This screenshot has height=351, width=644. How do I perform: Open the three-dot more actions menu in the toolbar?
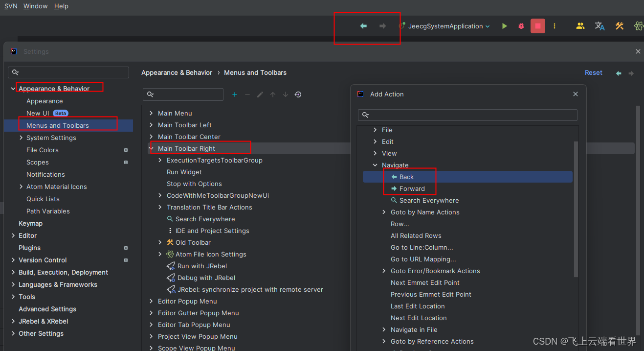click(555, 26)
